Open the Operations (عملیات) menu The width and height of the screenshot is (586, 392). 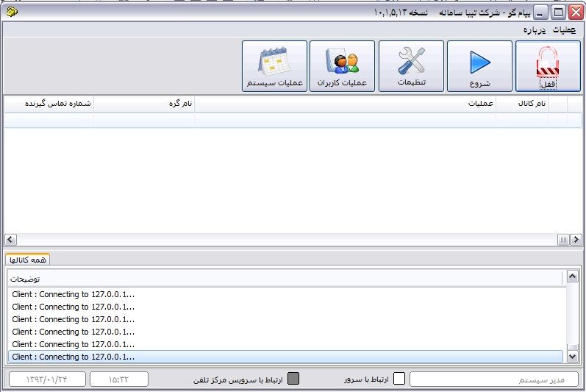(564, 30)
